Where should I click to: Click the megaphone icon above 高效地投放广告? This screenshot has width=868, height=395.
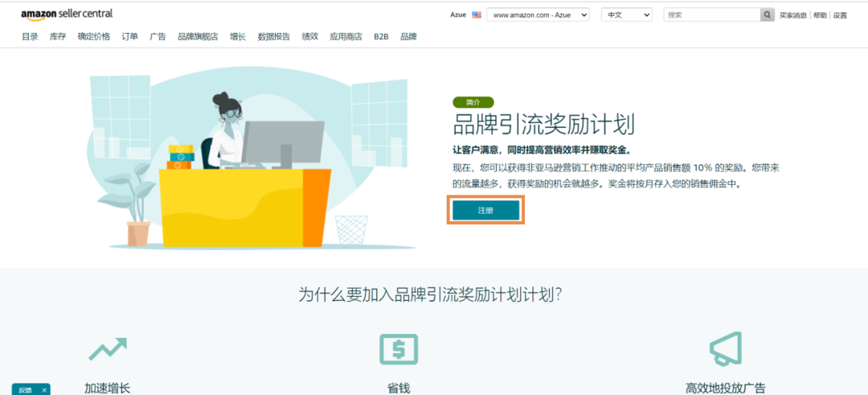click(726, 348)
